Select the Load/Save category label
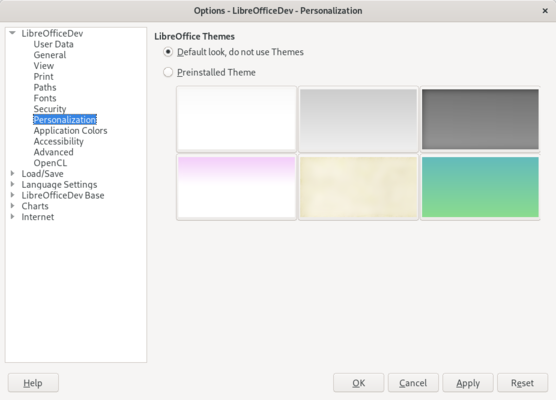556x400 pixels. pyautogui.click(x=43, y=174)
